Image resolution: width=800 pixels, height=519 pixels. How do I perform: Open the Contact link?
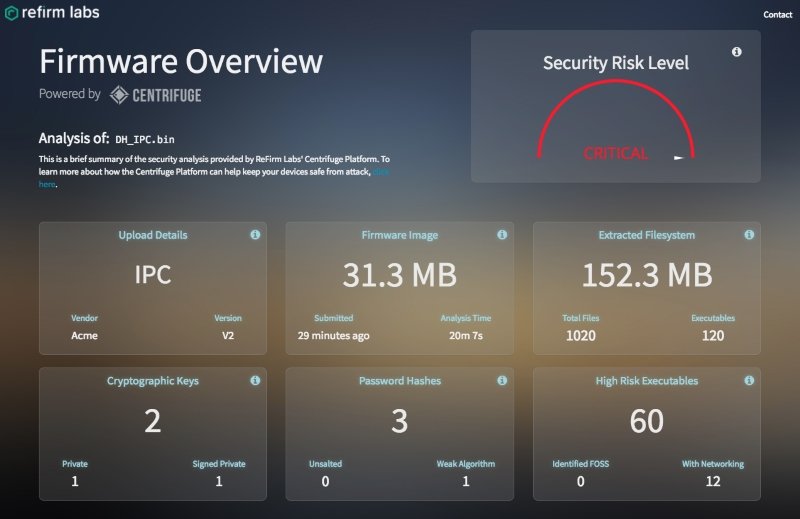(777, 15)
